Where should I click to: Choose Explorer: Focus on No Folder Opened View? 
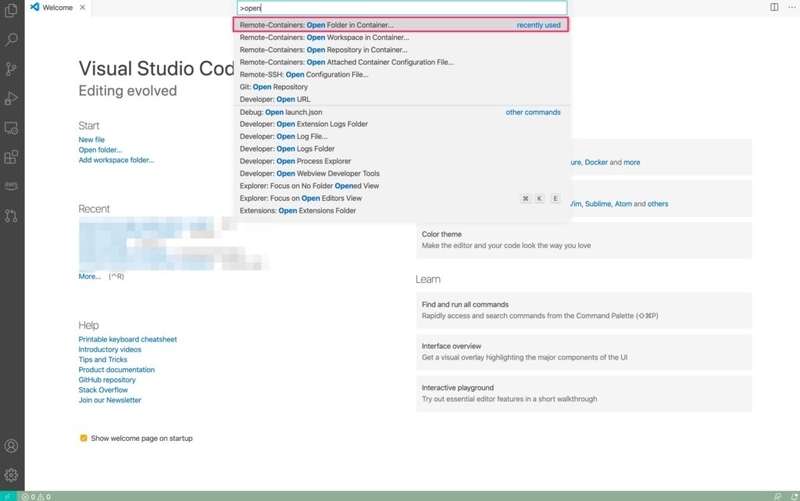pyautogui.click(x=401, y=186)
